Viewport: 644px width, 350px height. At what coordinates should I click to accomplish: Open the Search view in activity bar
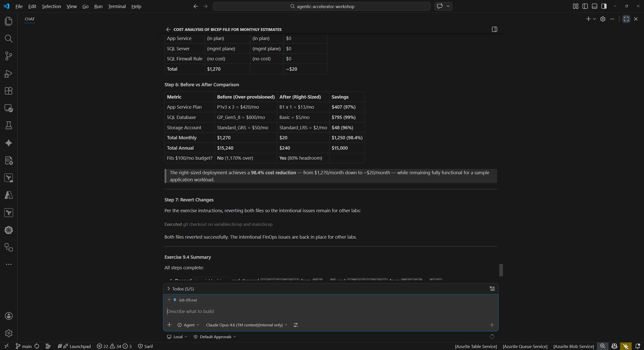coord(9,38)
